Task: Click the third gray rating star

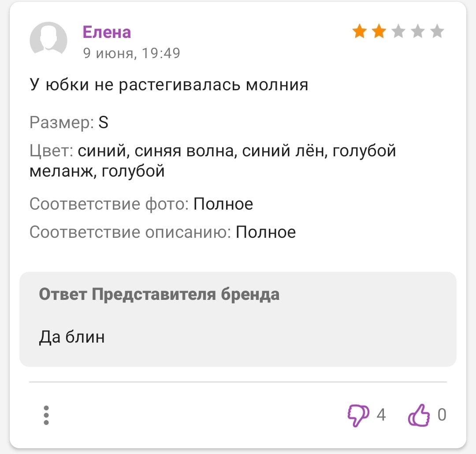Action: coord(398,32)
